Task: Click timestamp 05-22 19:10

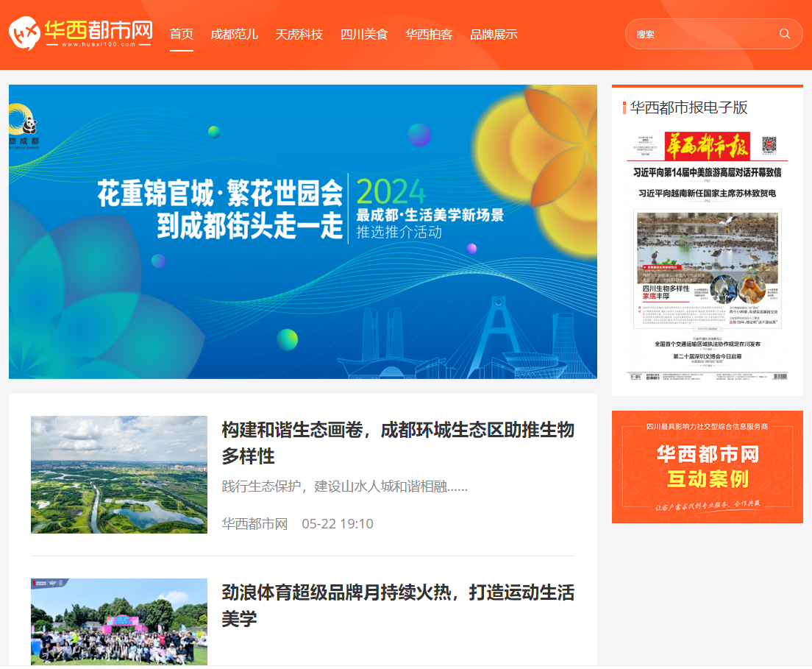Action: coord(338,523)
